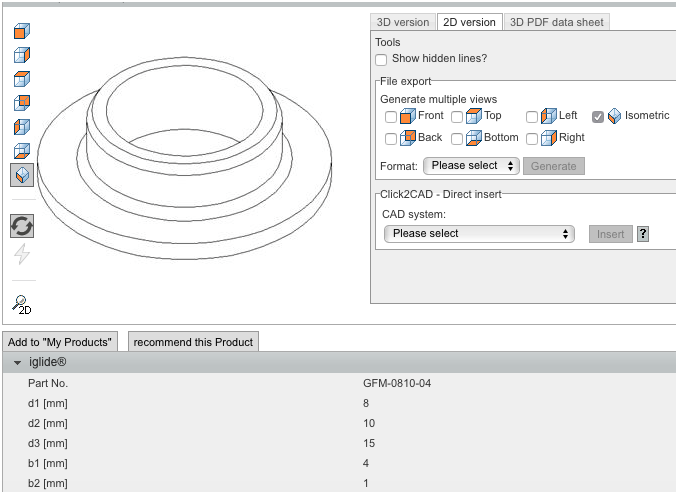Click the recommend this Product button
Image resolution: width=676 pixels, height=492 pixels.
pyautogui.click(x=193, y=342)
